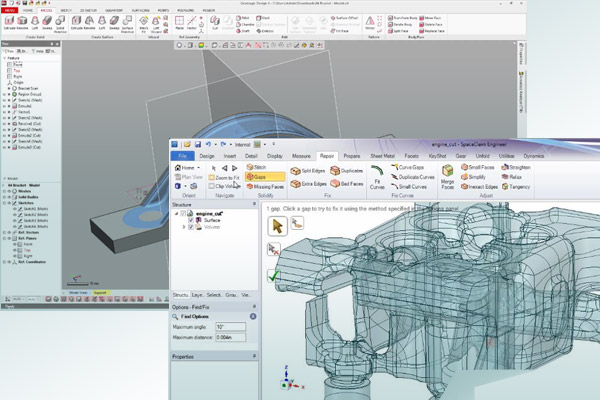Select Extrude2 (Cut) in Geomagic feature tree

point(27,136)
